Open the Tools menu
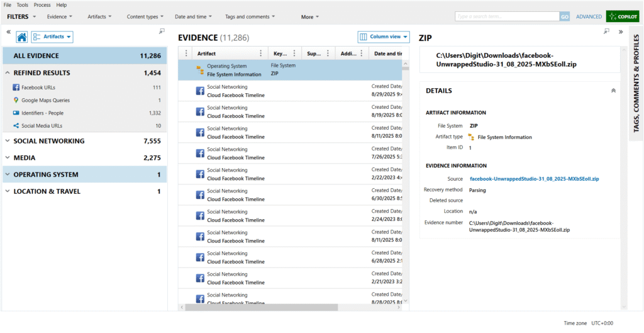Image resolution: width=644 pixels, height=333 pixels. point(23,5)
